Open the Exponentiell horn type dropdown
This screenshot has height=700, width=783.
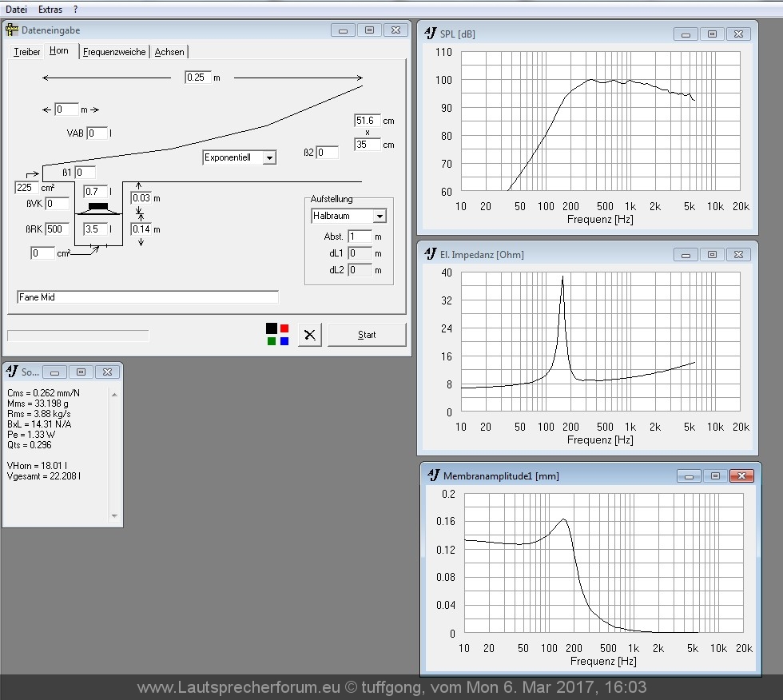coord(269,158)
